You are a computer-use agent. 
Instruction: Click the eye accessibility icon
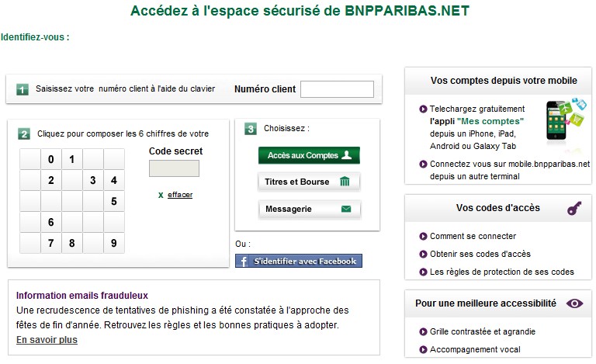[x=574, y=303]
